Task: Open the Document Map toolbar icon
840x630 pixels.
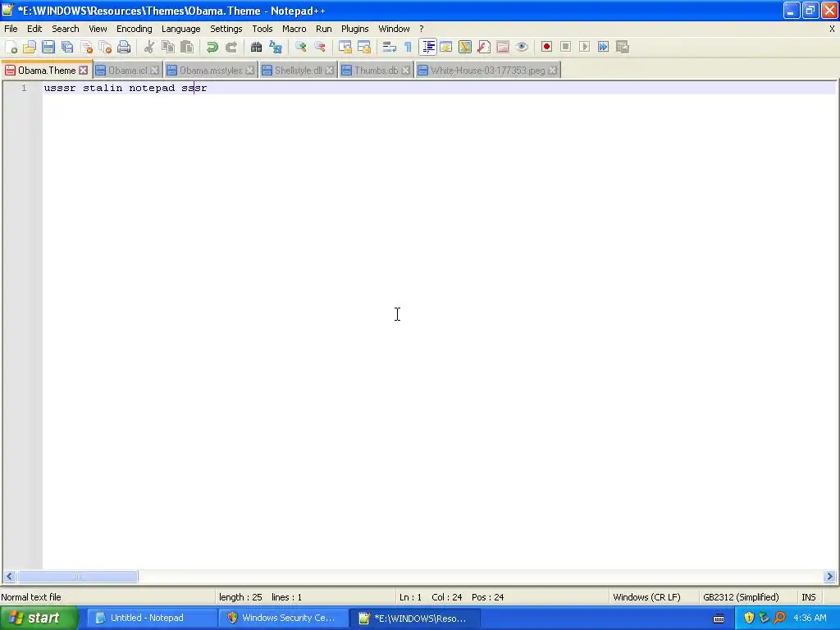Action: click(x=465, y=47)
